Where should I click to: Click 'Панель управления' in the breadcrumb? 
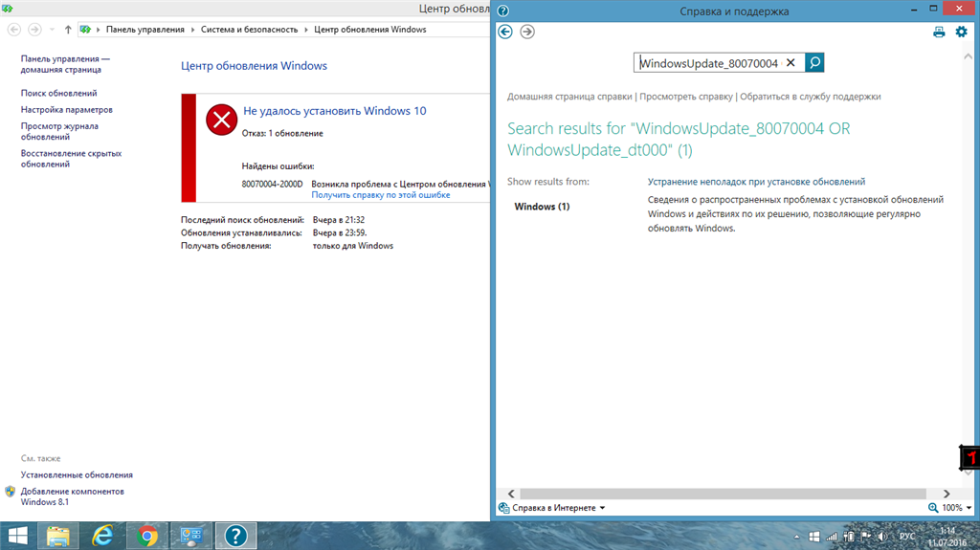point(145,30)
